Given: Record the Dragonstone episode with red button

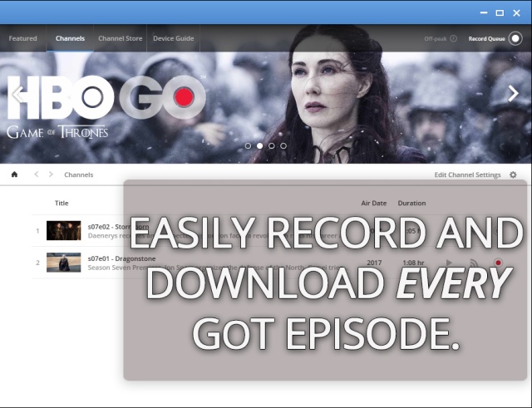Looking at the screenshot, I should [x=498, y=263].
